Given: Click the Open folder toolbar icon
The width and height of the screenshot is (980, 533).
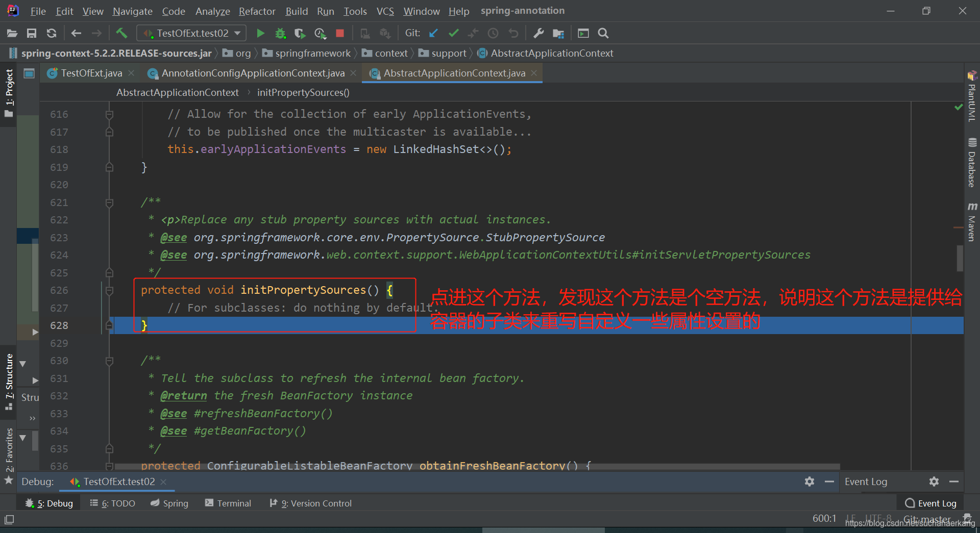Looking at the screenshot, I should [12, 33].
